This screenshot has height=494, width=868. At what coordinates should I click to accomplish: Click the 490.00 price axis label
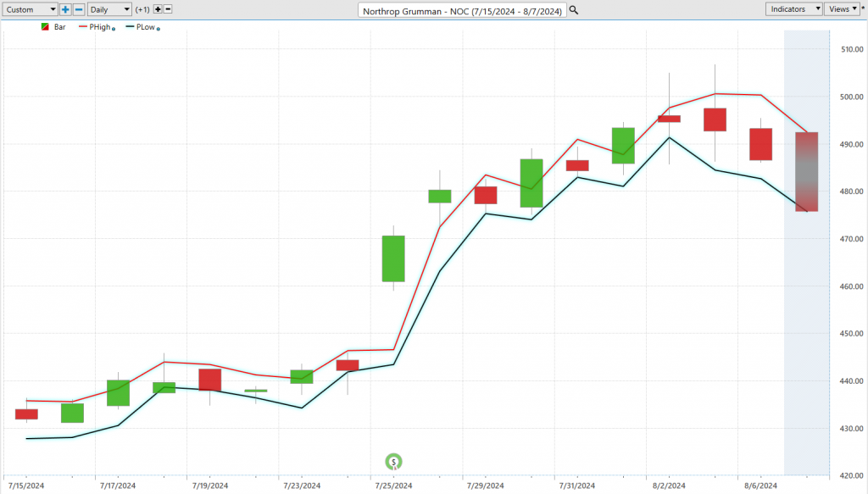(852, 144)
